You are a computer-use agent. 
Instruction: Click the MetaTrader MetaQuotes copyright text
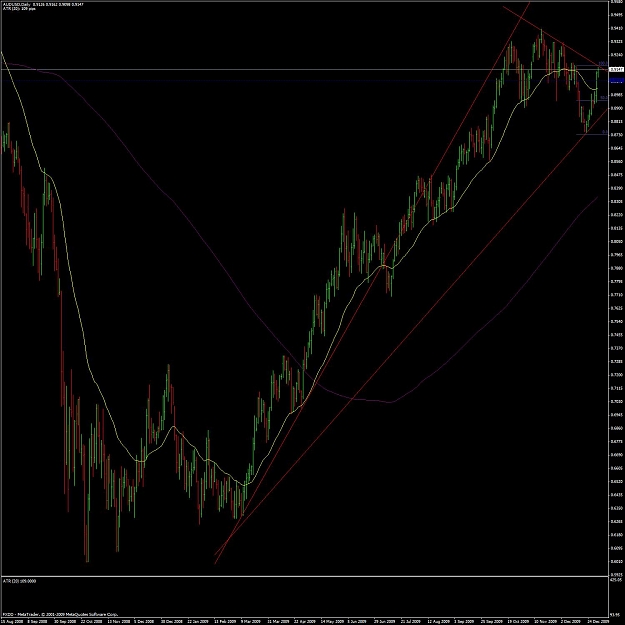pos(60,614)
